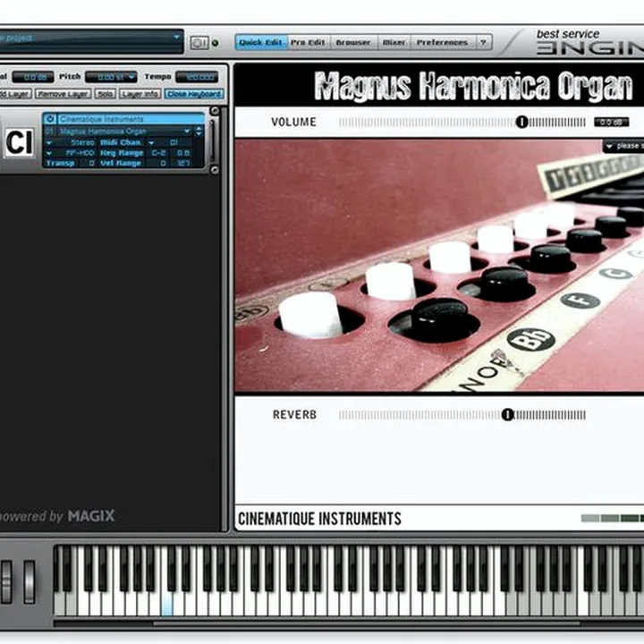This screenshot has width=644, height=644.
Task: Click the VOLUME 0.0 dB readout
Action: click(612, 122)
